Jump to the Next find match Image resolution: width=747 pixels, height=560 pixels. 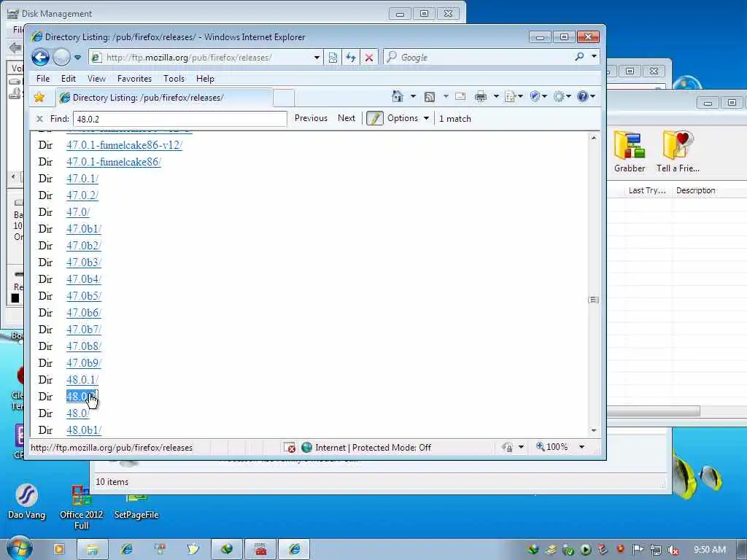pyautogui.click(x=347, y=118)
